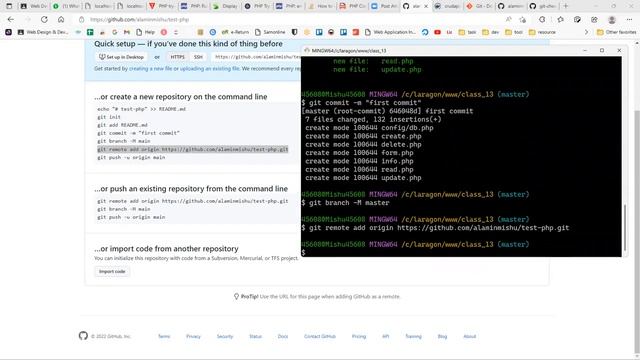Click the Import code button

(x=112, y=271)
